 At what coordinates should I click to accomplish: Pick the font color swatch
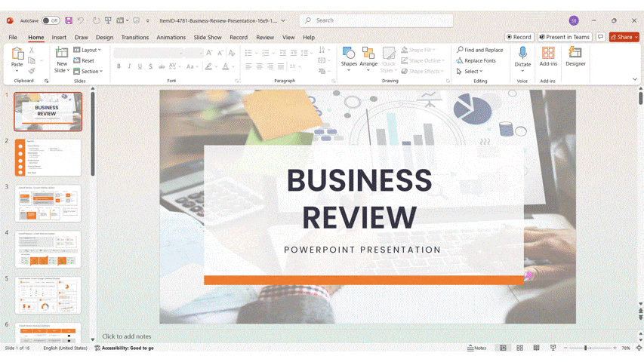(x=226, y=66)
